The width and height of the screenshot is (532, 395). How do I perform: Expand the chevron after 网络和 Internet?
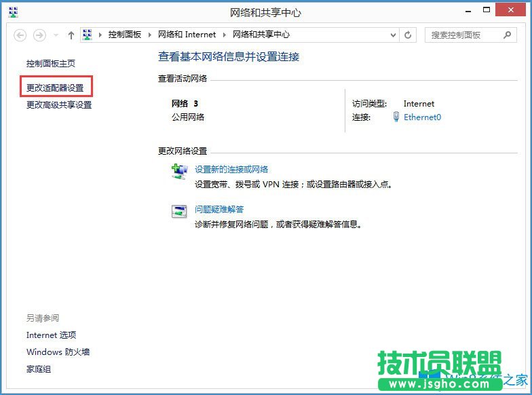tap(224, 35)
